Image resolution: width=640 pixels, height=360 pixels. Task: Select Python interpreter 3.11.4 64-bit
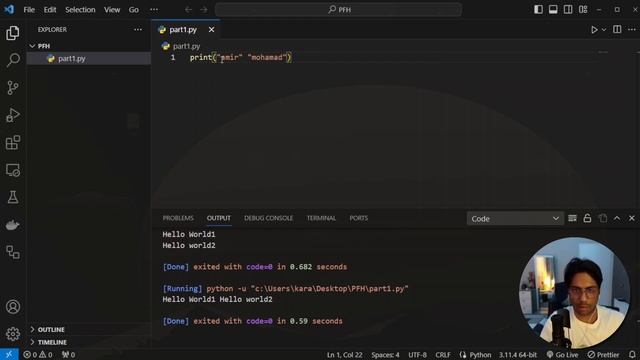click(x=518, y=355)
